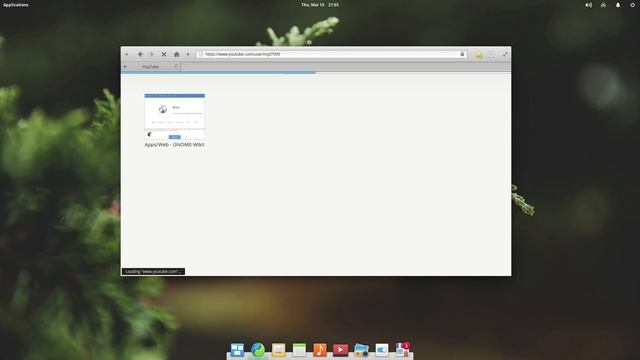Open the Calendar app in the dock
The image size is (640, 360).
coord(299,350)
